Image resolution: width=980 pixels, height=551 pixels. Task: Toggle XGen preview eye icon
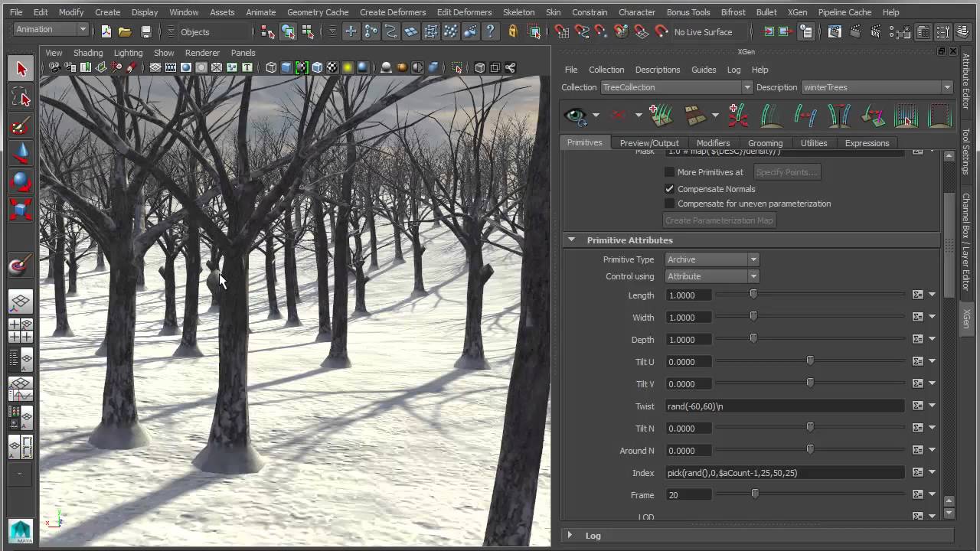point(575,116)
